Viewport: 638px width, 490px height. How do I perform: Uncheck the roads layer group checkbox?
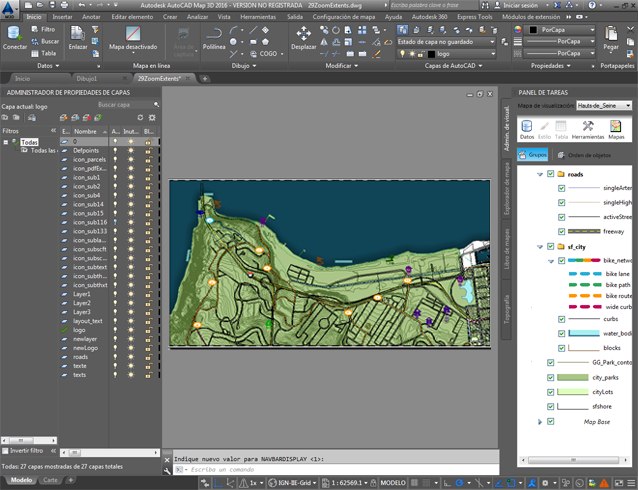point(551,174)
